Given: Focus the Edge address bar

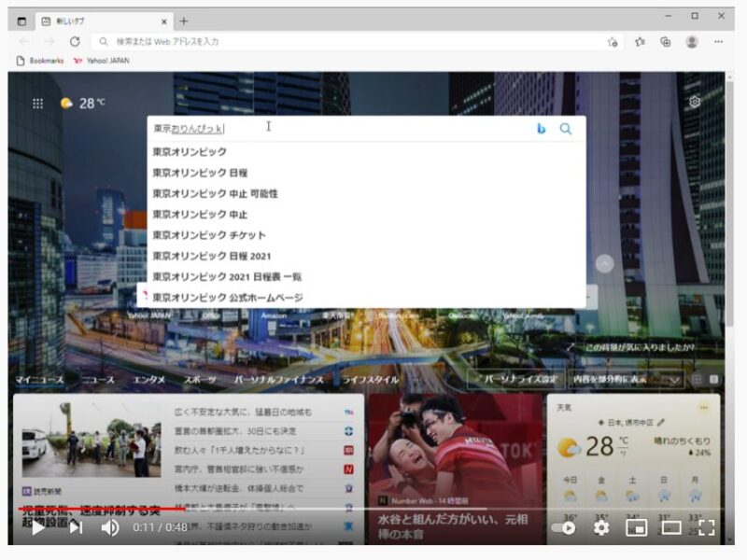Looking at the screenshot, I should tap(350, 42).
